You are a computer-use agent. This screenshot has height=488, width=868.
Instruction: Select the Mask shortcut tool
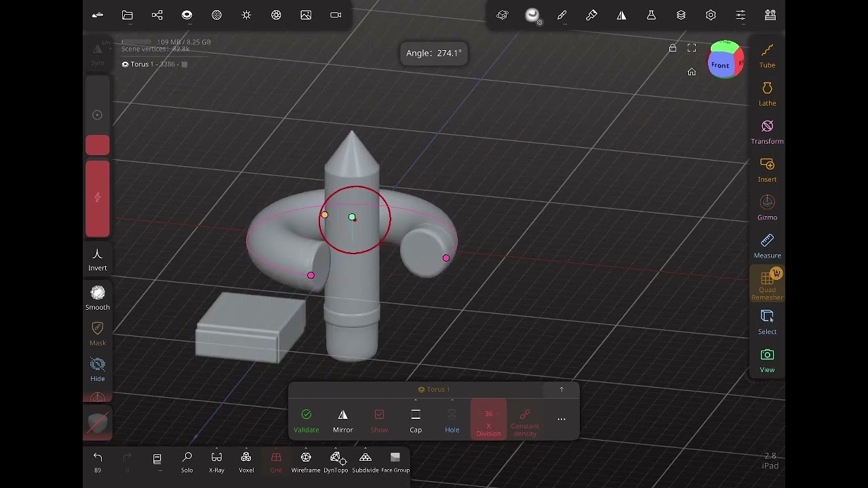(98, 333)
